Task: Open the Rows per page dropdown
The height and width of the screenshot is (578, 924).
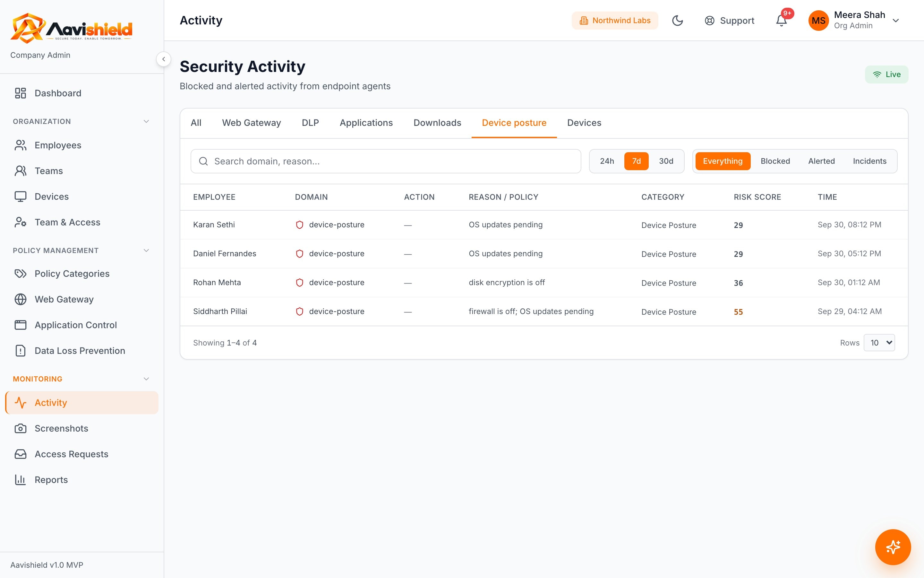Action: (879, 343)
